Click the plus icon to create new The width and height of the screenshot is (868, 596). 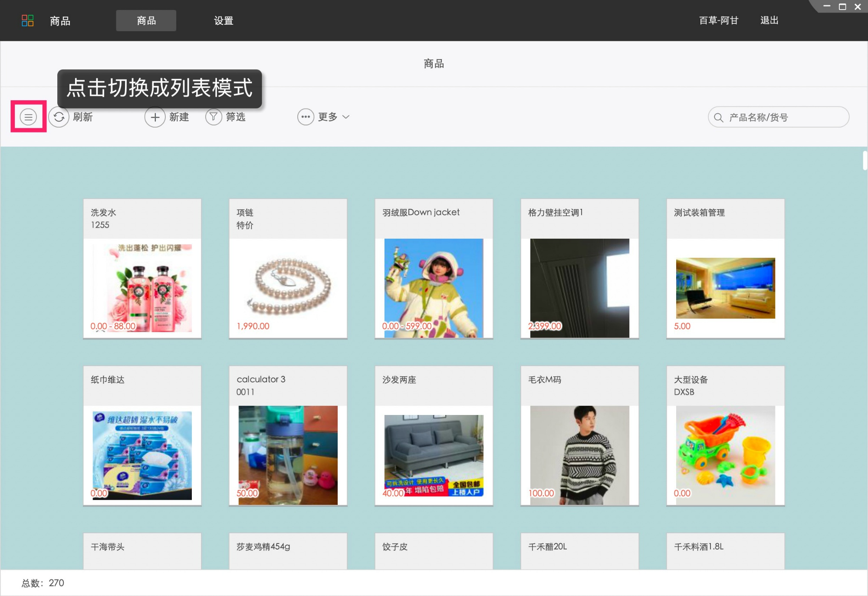[x=155, y=117]
